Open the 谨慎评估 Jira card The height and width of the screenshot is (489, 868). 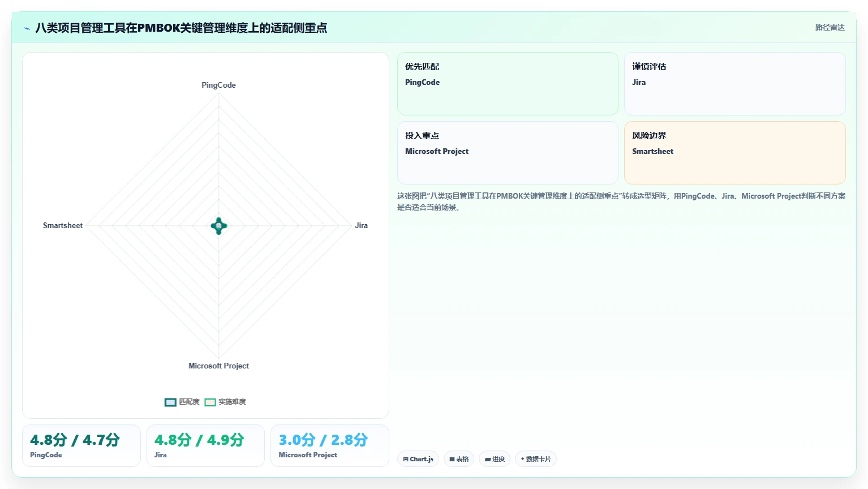735,84
